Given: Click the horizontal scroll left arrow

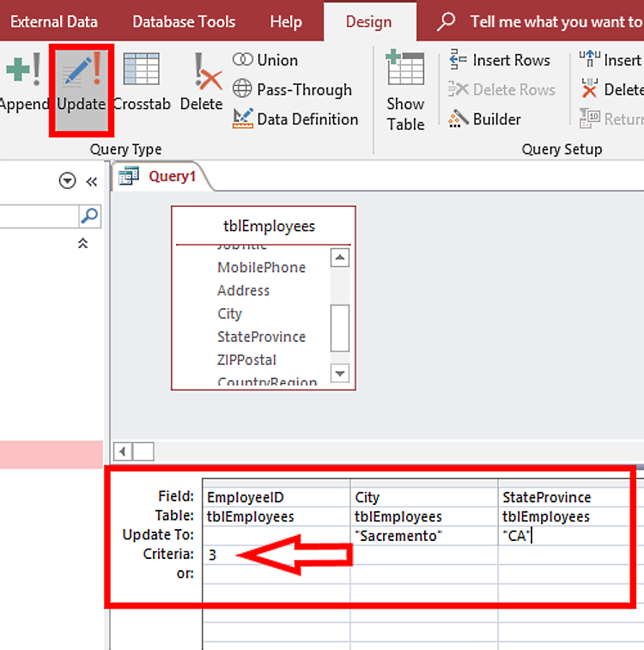Looking at the screenshot, I should (123, 452).
